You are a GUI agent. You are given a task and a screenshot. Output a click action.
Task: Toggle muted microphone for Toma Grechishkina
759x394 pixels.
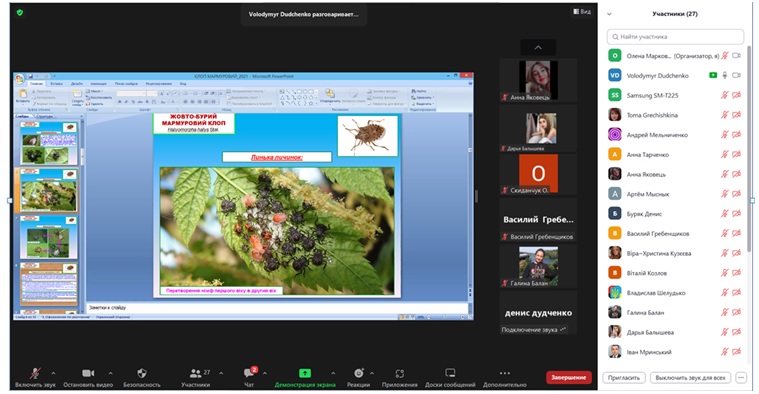coord(725,115)
